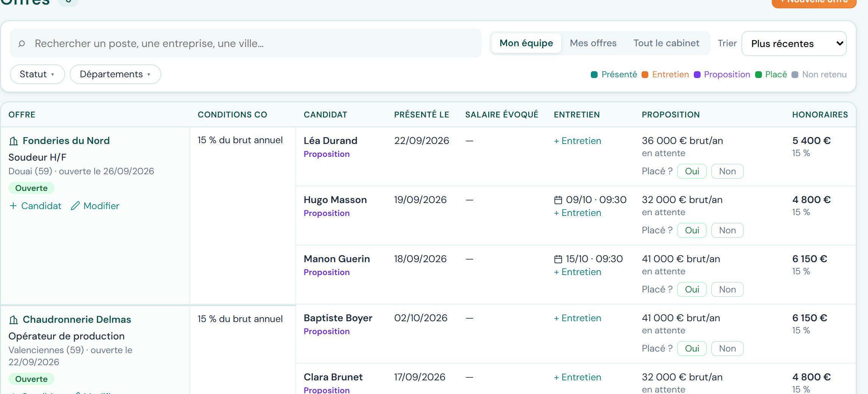
Task: Select Oui for Manon Guerin placement
Action: (x=692, y=289)
